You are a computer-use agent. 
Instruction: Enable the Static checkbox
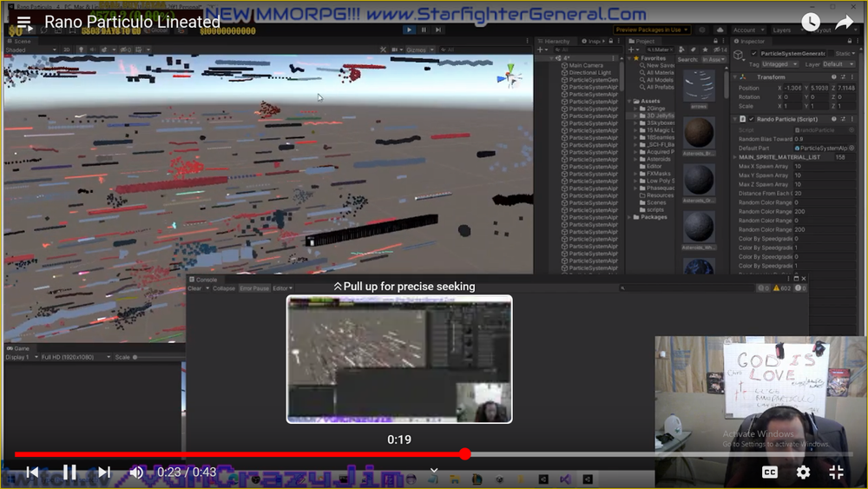click(831, 53)
